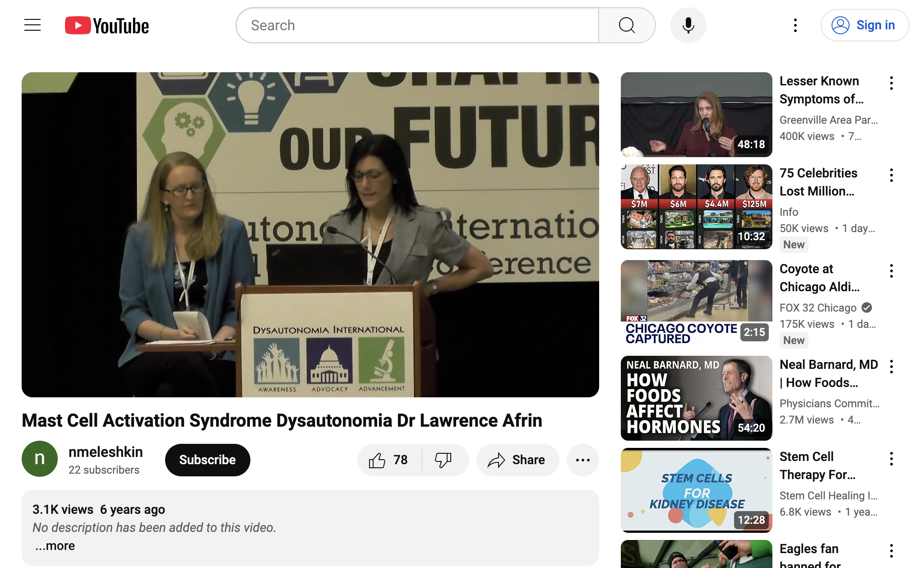Click the search magnifier button

[x=627, y=25]
